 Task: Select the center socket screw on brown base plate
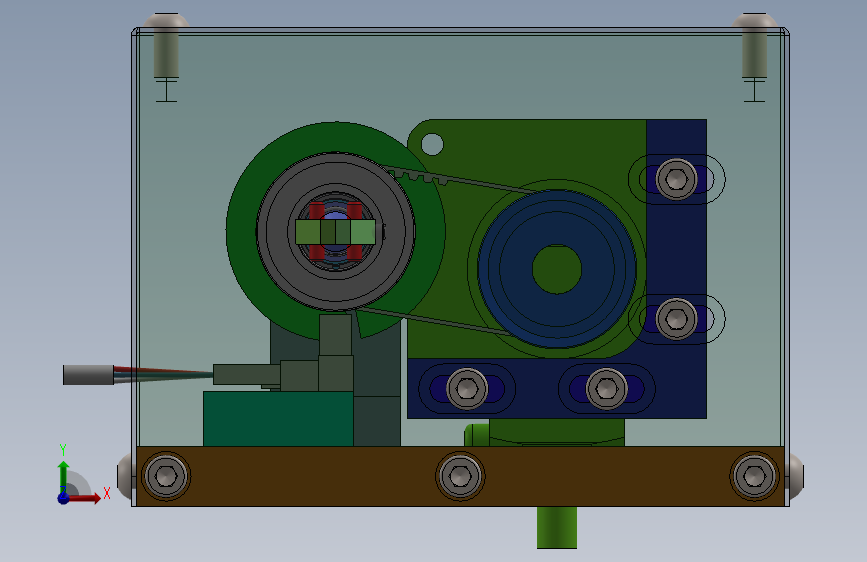coord(460,476)
